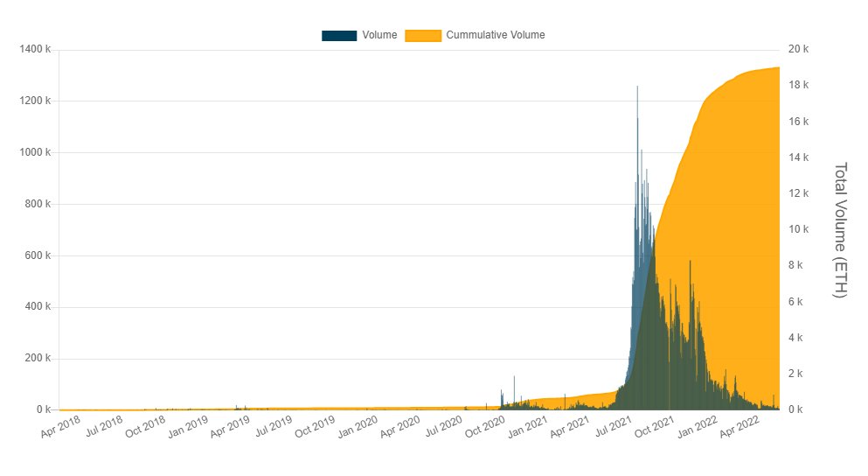Click the 'Jan 2022' date label

click(698, 427)
